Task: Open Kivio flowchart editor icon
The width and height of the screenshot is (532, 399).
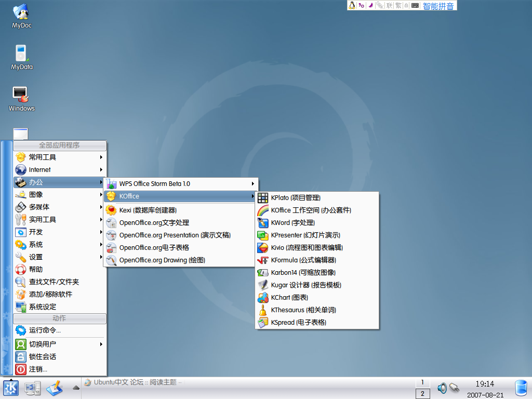Action: pyautogui.click(x=262, y=248)
